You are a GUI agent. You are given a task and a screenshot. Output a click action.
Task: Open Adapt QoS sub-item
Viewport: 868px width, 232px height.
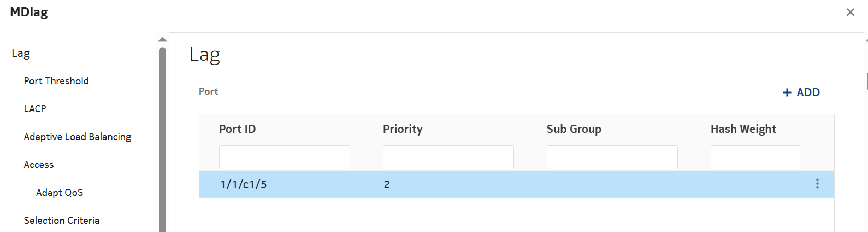click(x=60, y=193)
